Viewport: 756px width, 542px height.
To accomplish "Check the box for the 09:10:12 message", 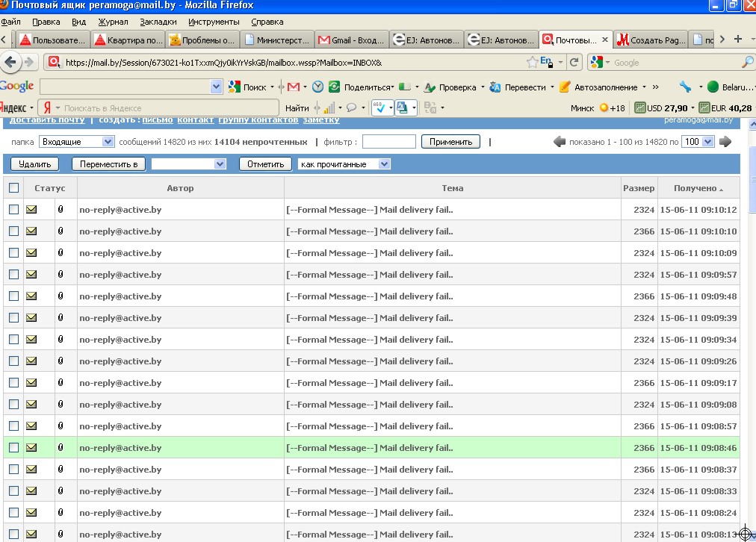I will tap(13, 210).
